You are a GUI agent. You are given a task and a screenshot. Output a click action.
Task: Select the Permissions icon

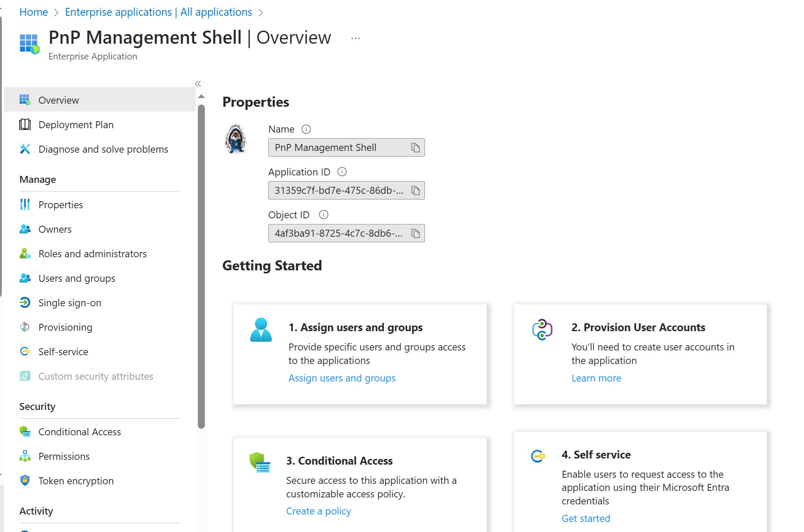click(x=25, y=456)
